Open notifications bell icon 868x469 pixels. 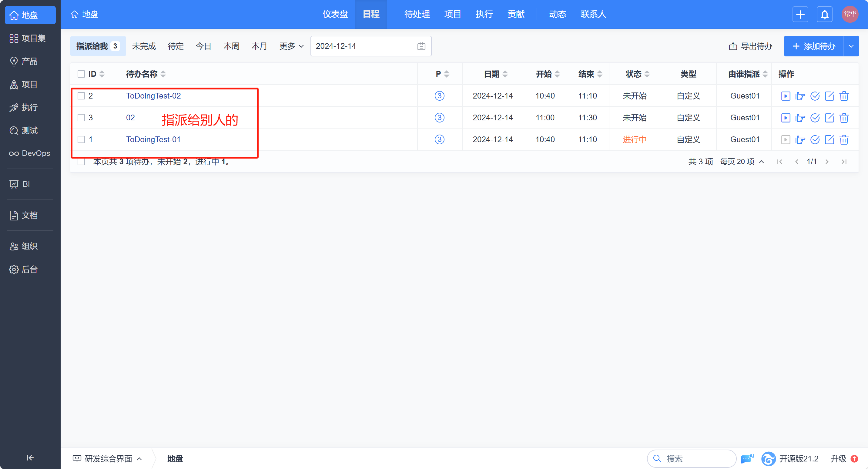[825, 15]
